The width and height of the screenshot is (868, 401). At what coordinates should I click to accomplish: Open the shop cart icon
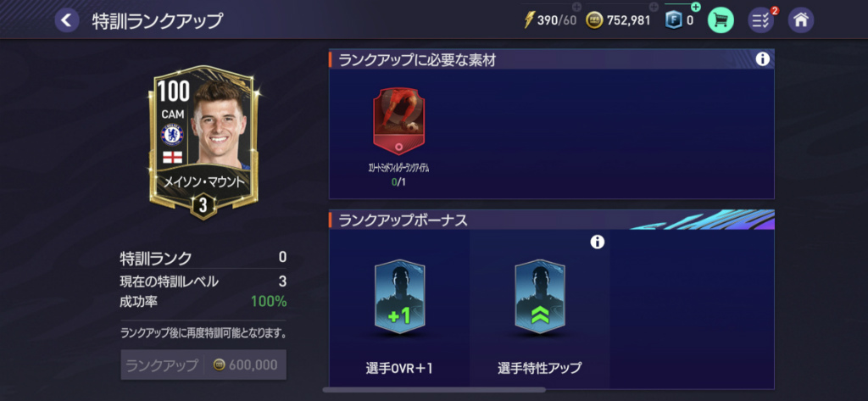[721, 20]
